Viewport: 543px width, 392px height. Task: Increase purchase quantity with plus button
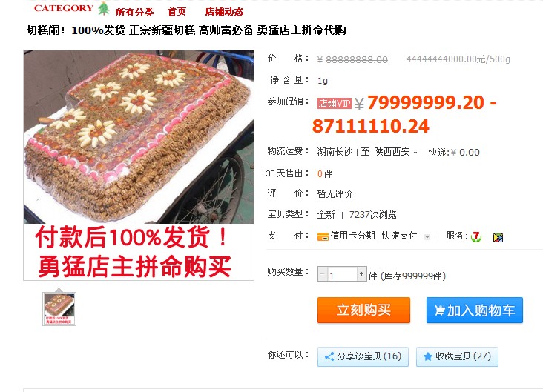click(x=361, y=274)
